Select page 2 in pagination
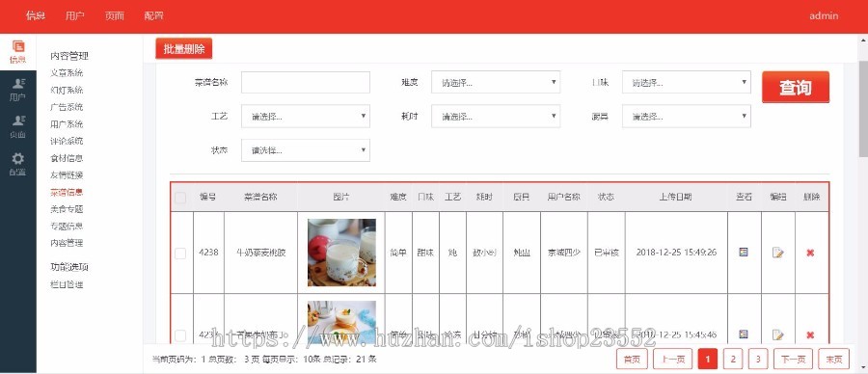Image resolution: width=868 pixels, height=374 pixels. click(732, 360)
